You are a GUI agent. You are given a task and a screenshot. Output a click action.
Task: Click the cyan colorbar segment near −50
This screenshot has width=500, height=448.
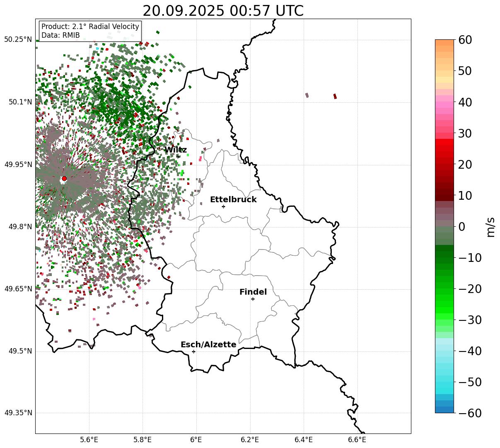click(444, 382)
